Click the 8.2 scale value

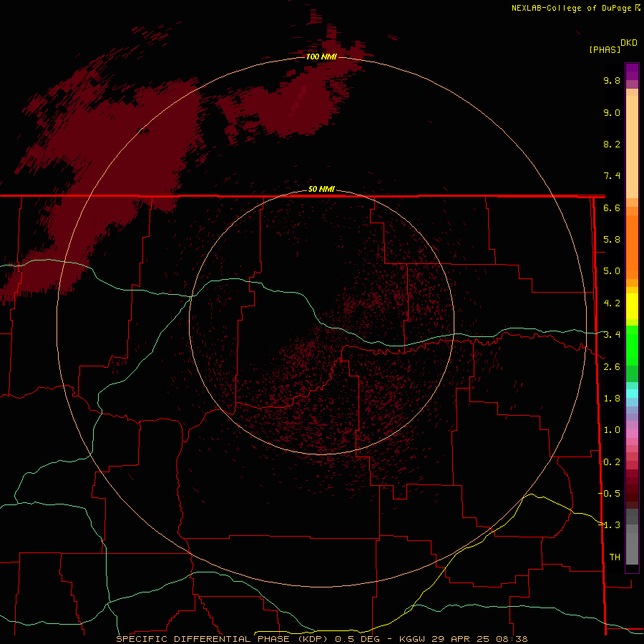pos(612,144)
